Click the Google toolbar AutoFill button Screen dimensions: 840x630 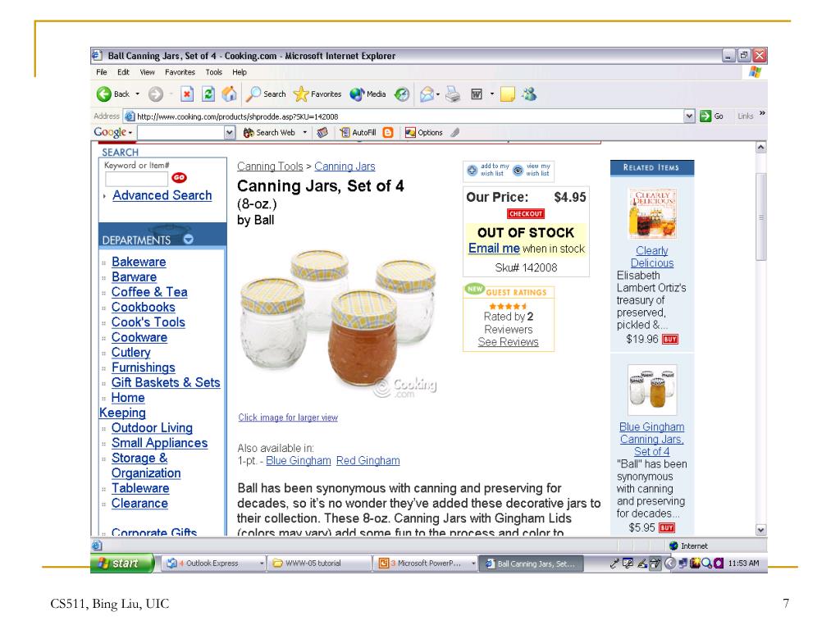click(358, 132)
